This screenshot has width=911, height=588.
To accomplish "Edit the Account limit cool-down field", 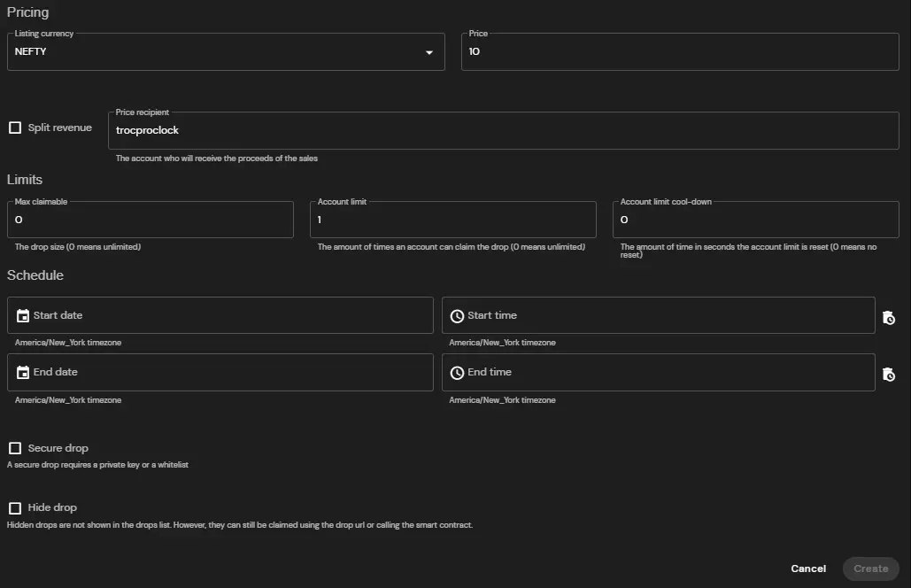I will [x=756, y=220].
